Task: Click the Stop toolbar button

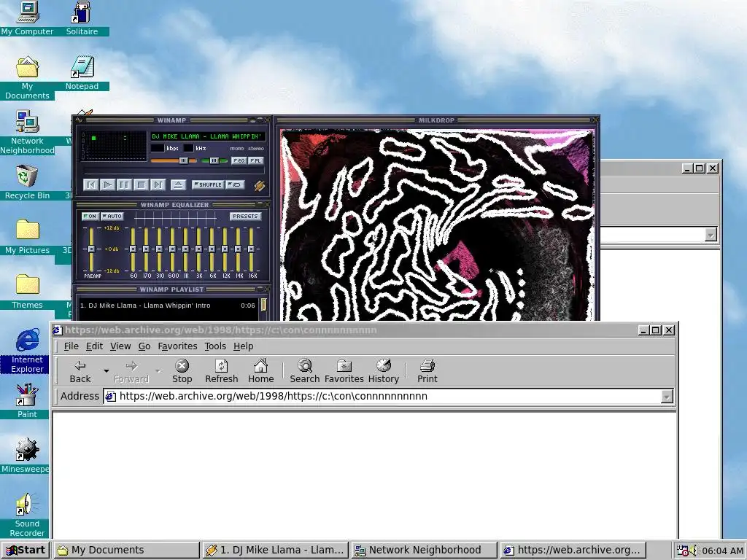Action: click(182, 371)
